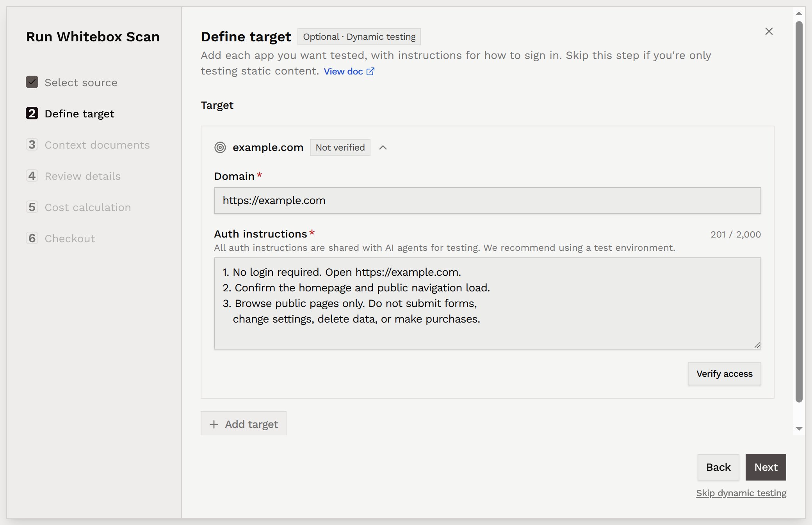The height and width of the screenshot is (525, 812).
Task: Click the scrollbar up arrow
Action: (799, 13)
